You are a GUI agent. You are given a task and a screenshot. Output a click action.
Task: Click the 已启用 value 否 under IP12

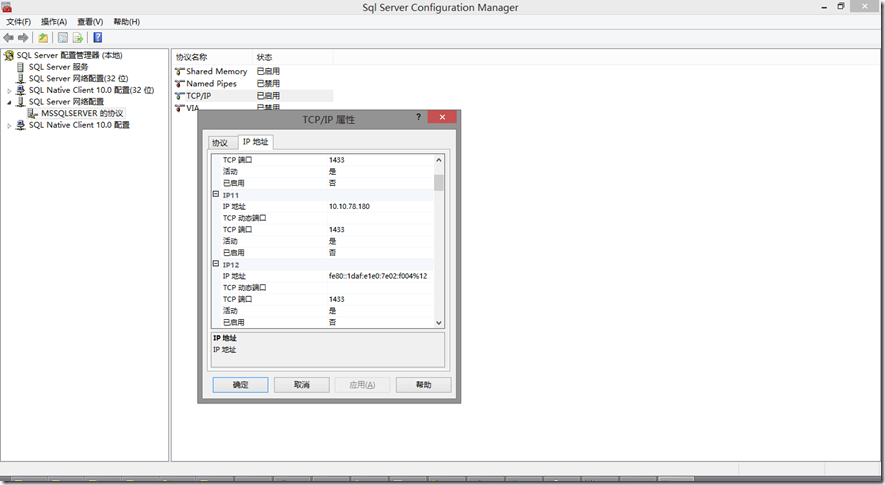332,322
